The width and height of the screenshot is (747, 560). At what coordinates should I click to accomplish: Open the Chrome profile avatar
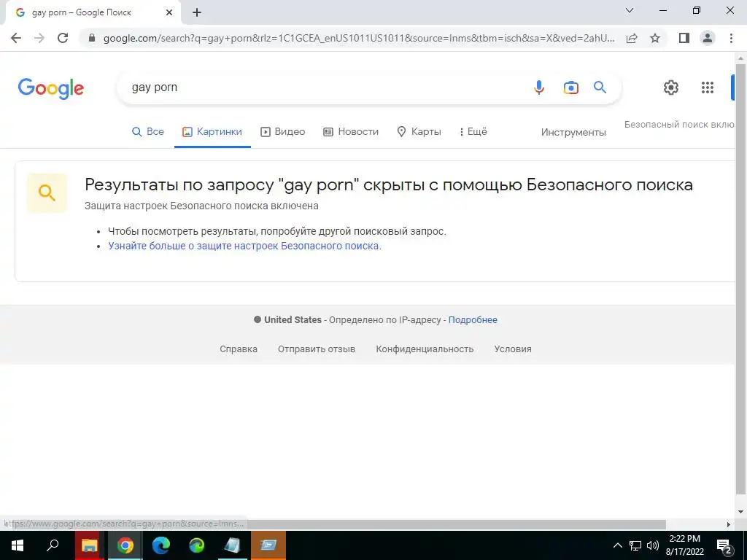click(x=708, y=38)
